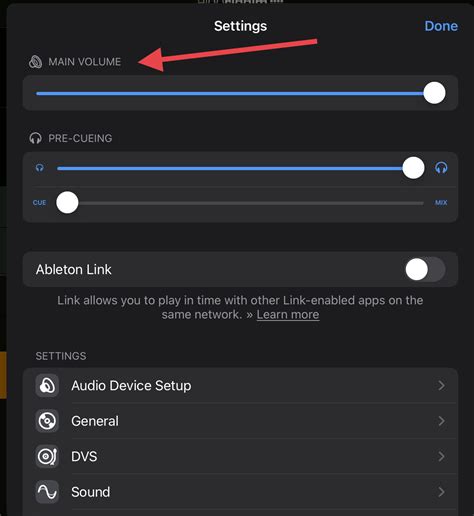474x516 pixels.
Task: Click the Main Volume speaker icon
Action: coord(35,62)
